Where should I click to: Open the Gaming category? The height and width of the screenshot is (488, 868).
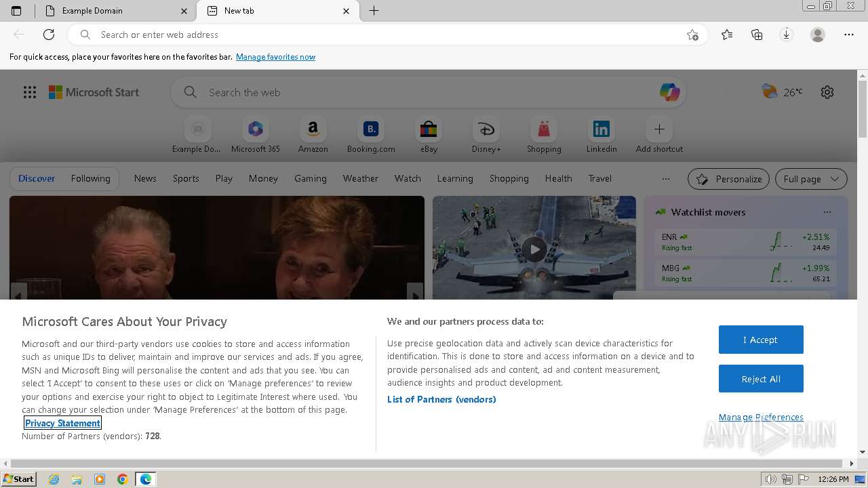tap(311, 178)
